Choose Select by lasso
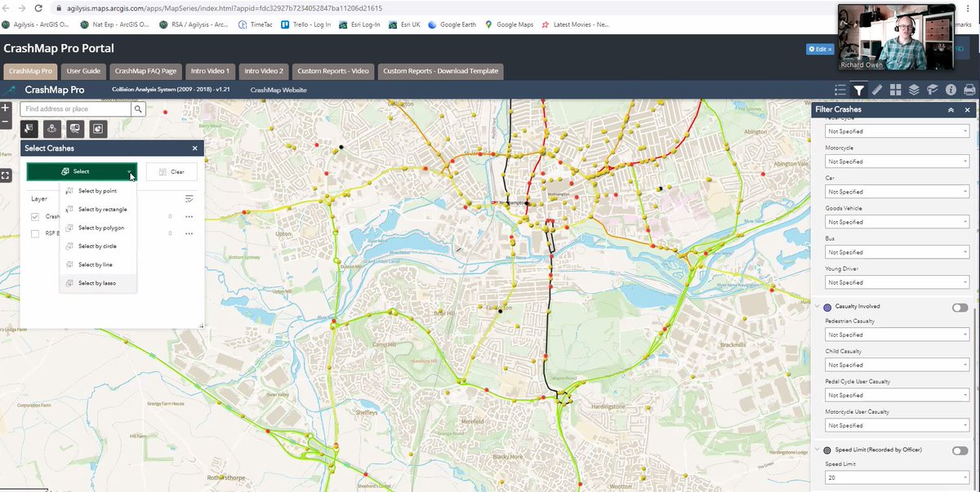The height and width of the screenshot is (492, 980). click(98, 283)
